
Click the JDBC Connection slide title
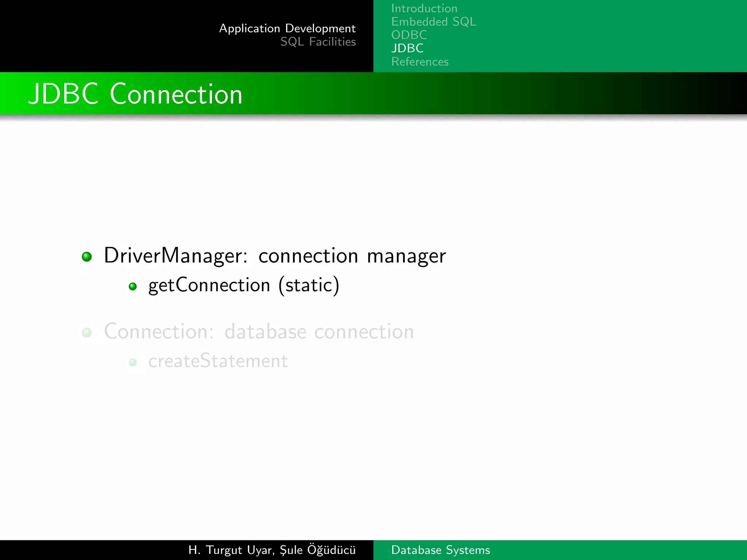coord(135,94)
